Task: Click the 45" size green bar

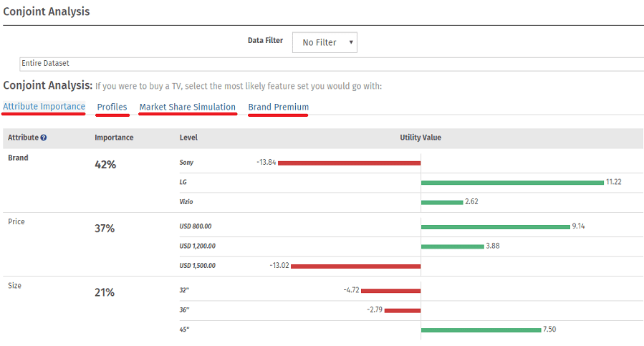Action: coord(481,330)
